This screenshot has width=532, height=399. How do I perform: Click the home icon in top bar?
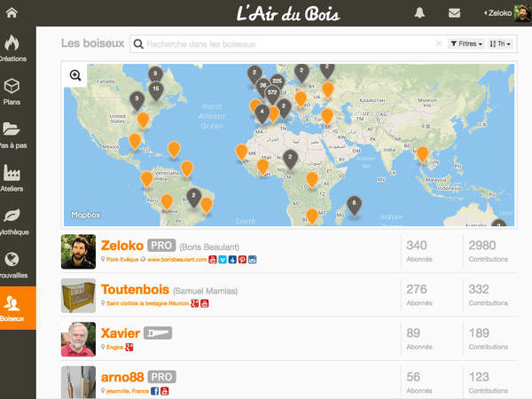[12, 12]
